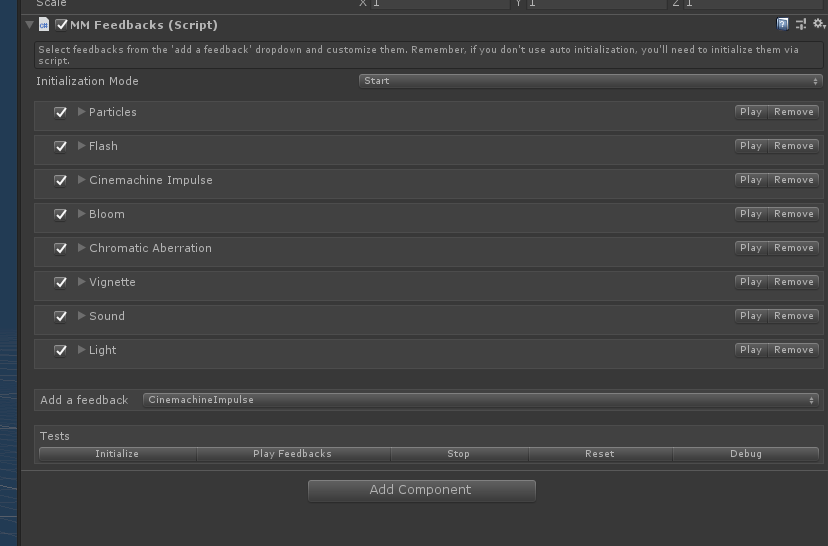Viewport: 828px width, 546px height.
Task: Disable the MM Feedbacks script checkbox
Action: (62, 25)
